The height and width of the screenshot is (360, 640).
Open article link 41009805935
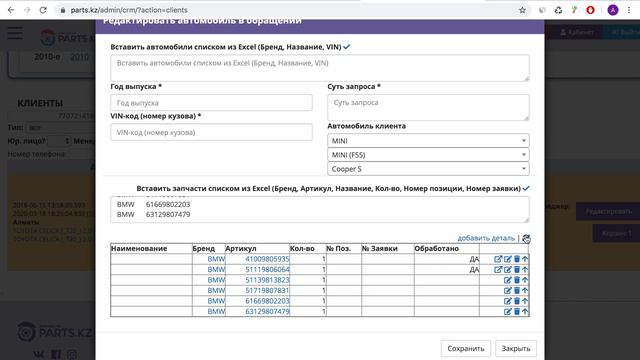(267, 259)
